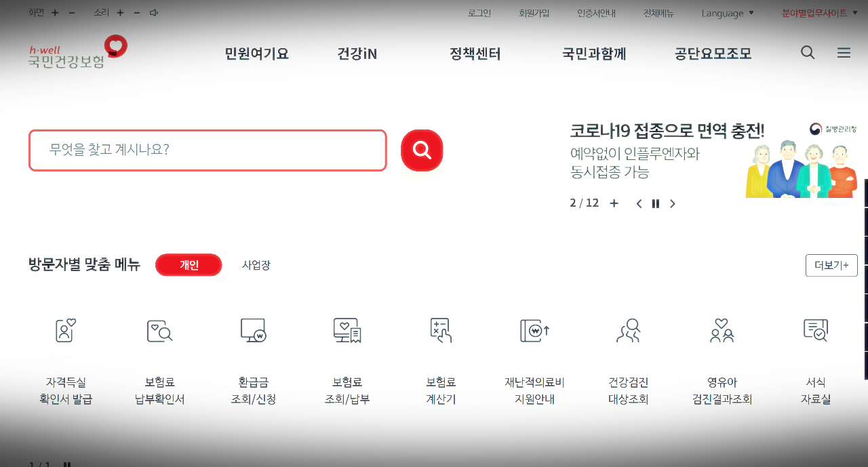Image resolution: width=868 pixels, height=467 pixels.
Task: Select the 건강iN menu item
Action: pyautogui.click(x=356, y=54)
